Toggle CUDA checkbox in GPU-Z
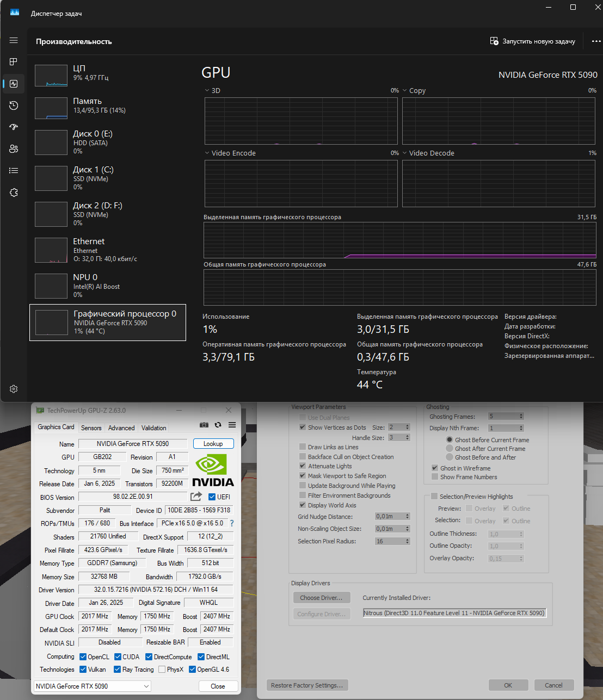The image size is (603, 700). click(118, 657)
